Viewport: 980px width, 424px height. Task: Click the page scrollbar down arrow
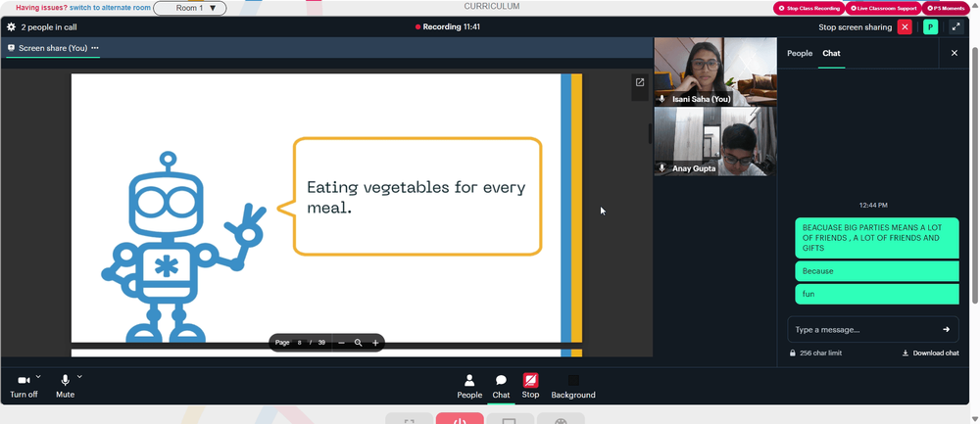pyautogui.click(x=974, y=418)
